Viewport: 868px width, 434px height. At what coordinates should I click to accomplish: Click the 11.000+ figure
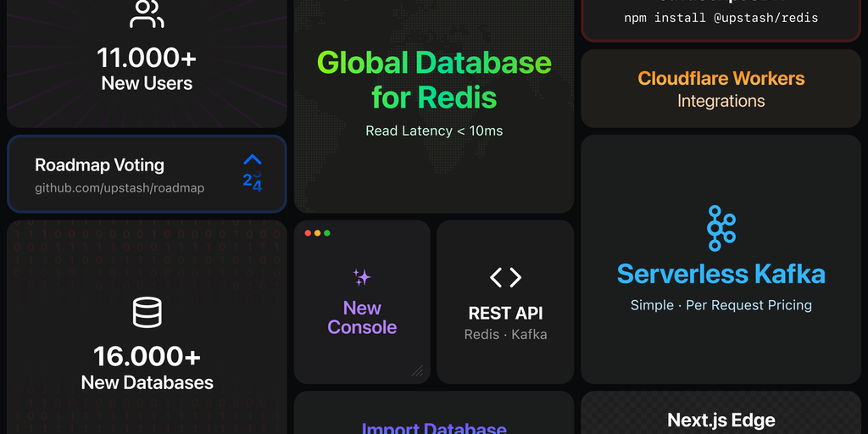(x=147, y=58)
